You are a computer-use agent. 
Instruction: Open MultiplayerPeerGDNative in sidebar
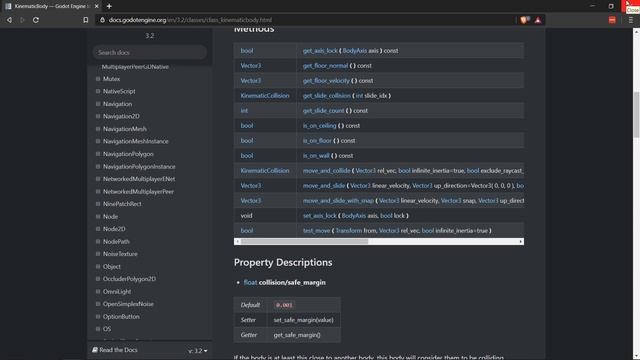tap(135, 67)
